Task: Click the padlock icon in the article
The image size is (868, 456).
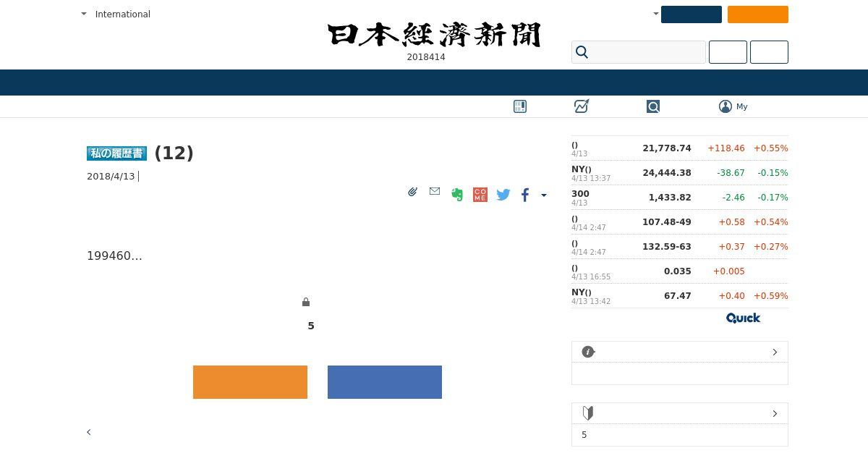Action: (306, 302)
